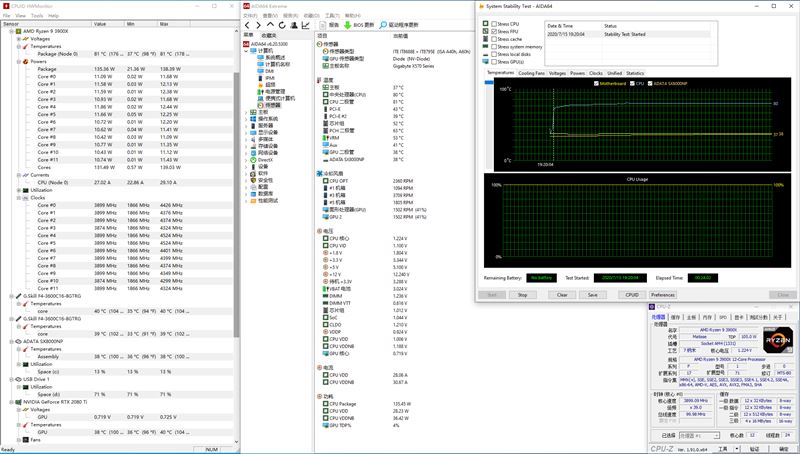This screenshot has height=454, width=800.
Task: Click HWMonitor scroll down arrow
Action: coord(236,442)
